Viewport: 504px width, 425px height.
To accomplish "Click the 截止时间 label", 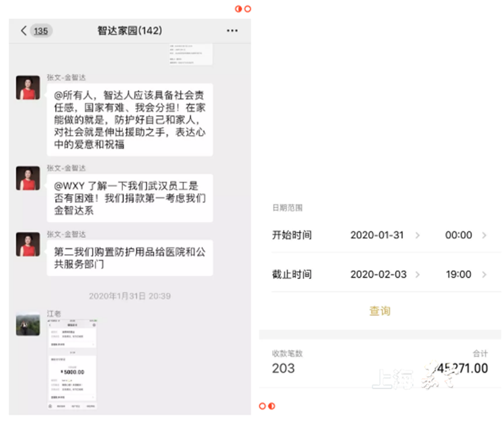I will [292, 274].
